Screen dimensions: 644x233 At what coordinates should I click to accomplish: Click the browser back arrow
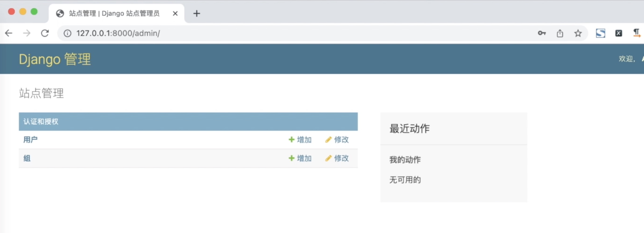[9, 33]
